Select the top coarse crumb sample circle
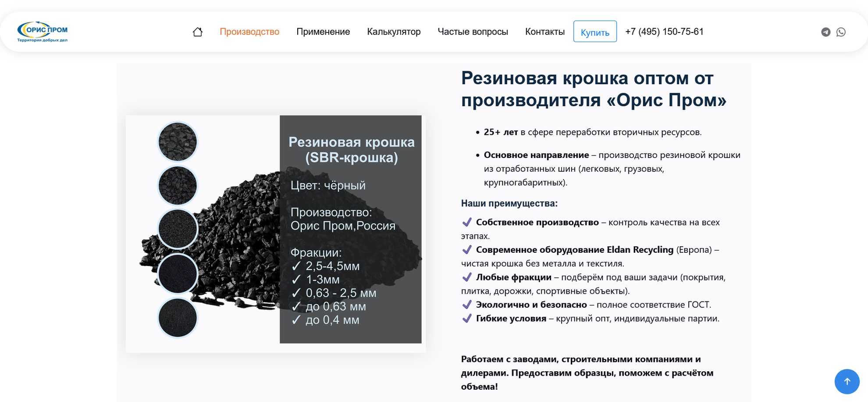 pos(178,142)
